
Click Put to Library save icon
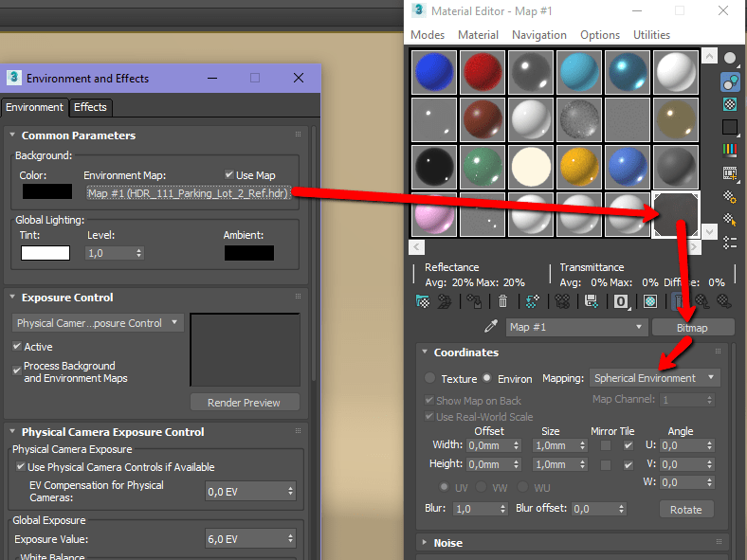tap(592, 301)
